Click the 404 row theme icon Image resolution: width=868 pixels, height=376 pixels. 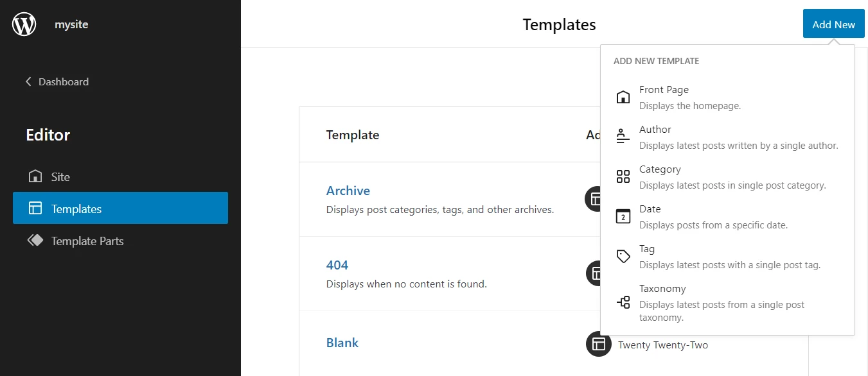[592, 273]
